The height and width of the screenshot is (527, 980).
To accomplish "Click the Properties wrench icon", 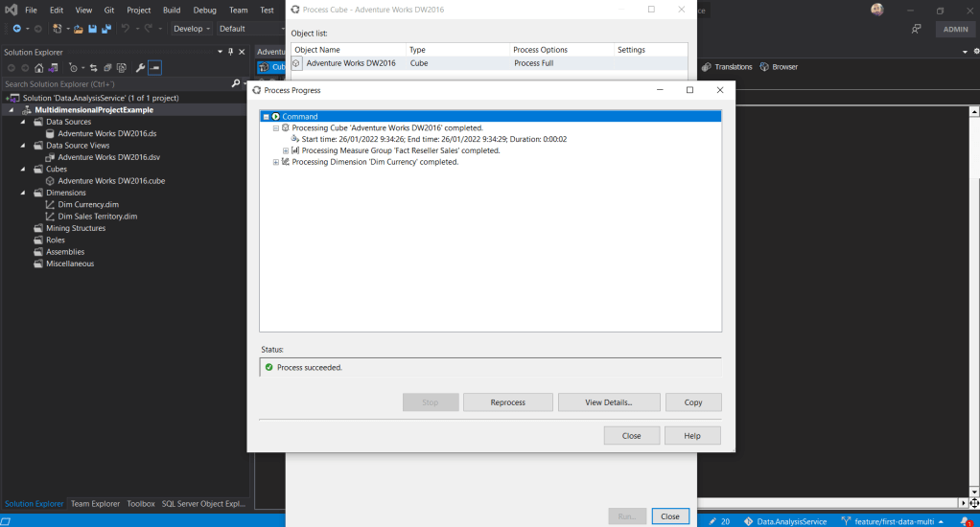I will [x=140, y=68].
